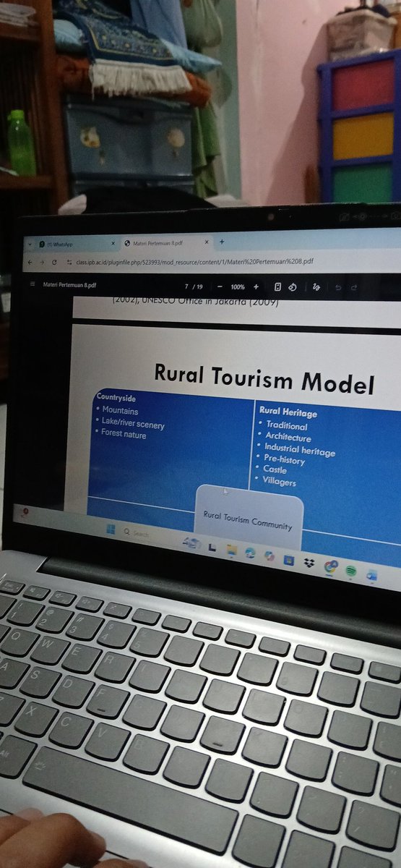Click the Pre-history bullet
The image size is (401, 868).
point(284,459)
